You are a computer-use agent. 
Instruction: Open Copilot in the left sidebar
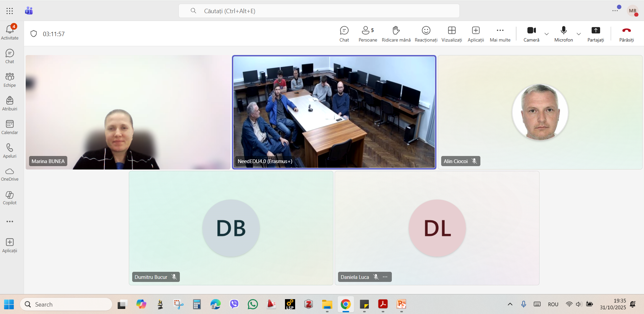tap(10, 198)
